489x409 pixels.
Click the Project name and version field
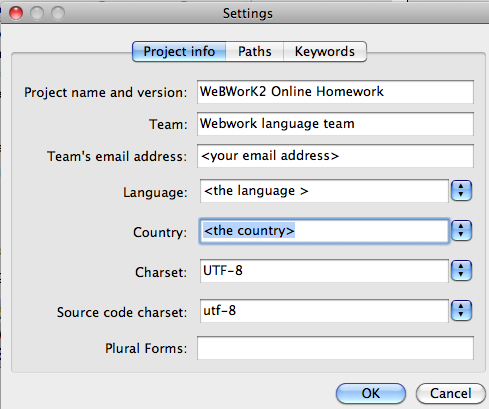click(335, 92)
